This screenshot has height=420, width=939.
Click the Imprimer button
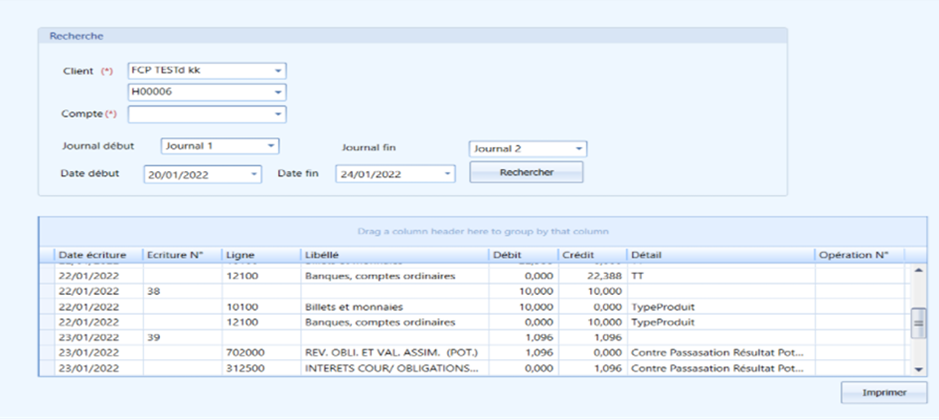[x=884, y=393]
